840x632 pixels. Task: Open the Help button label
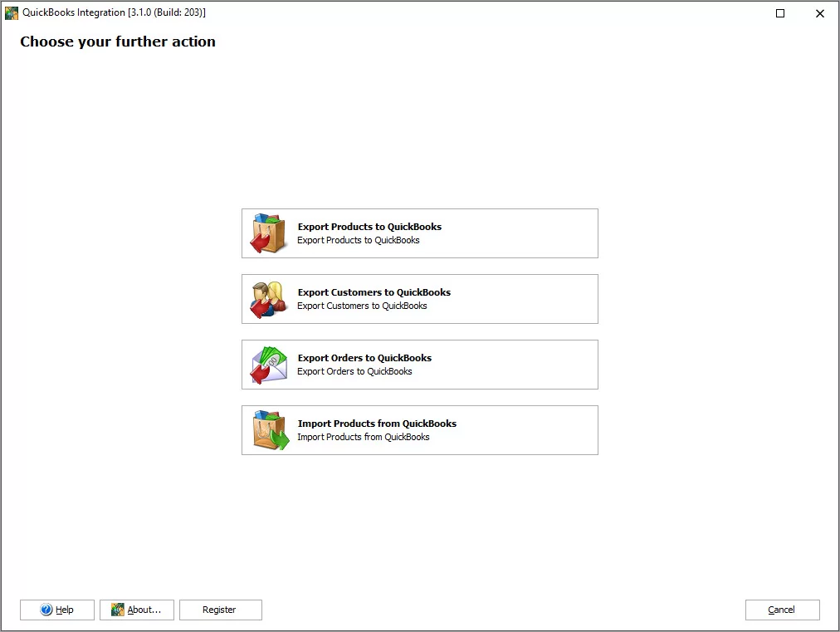64,610
